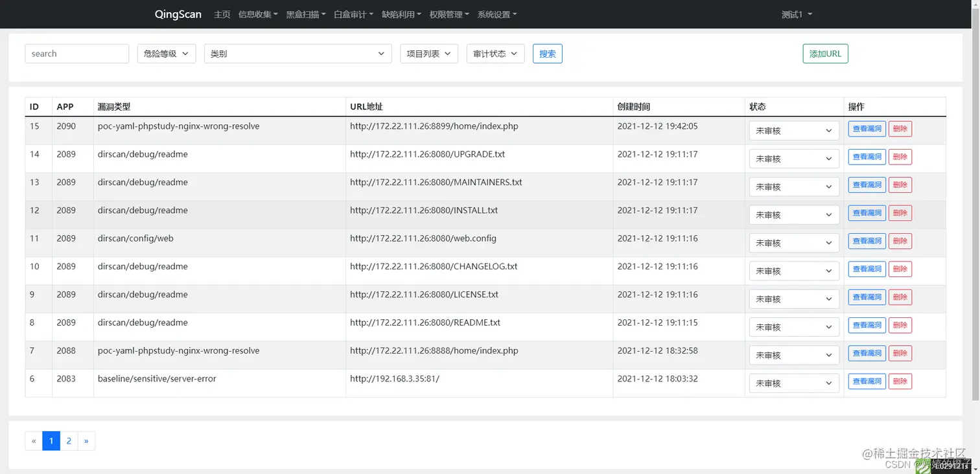Screen dimensions: 980x474
Task: Expand the 项目列表 filter dropdown
Action: coord(429,54)
